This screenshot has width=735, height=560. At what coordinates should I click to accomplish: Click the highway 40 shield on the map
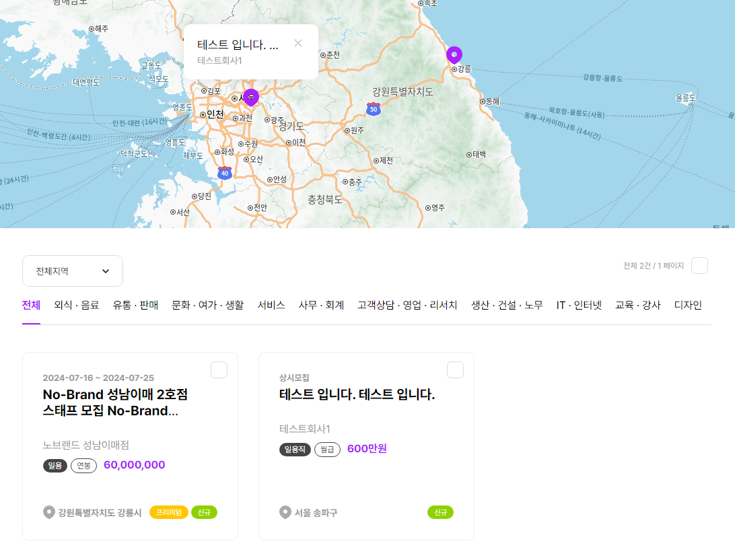pos(225,173)
